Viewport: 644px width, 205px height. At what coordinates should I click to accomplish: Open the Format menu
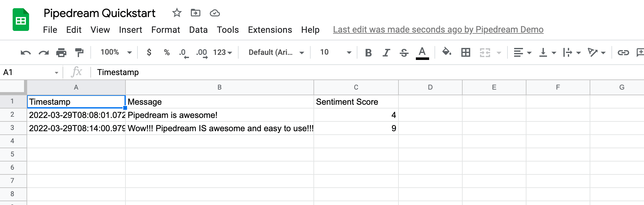166,30
